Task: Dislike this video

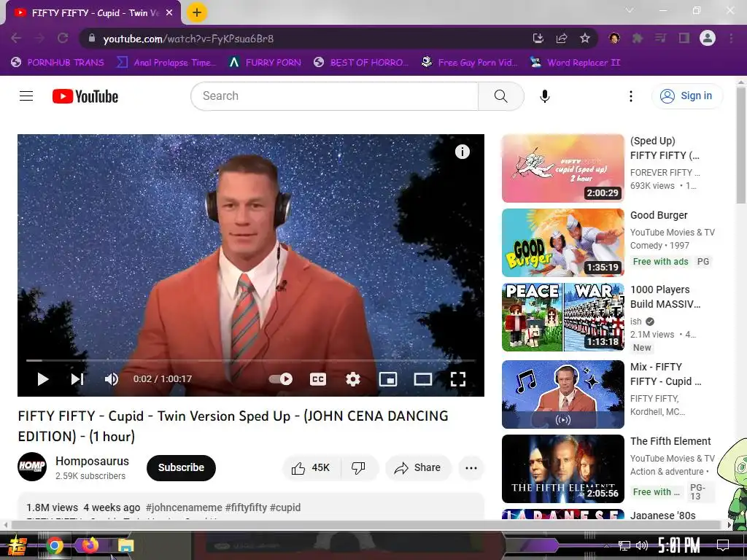Action: 359,467
